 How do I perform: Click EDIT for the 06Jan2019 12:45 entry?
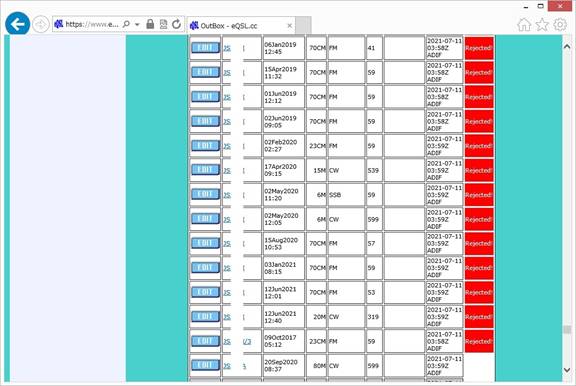(x=205, y=48)
